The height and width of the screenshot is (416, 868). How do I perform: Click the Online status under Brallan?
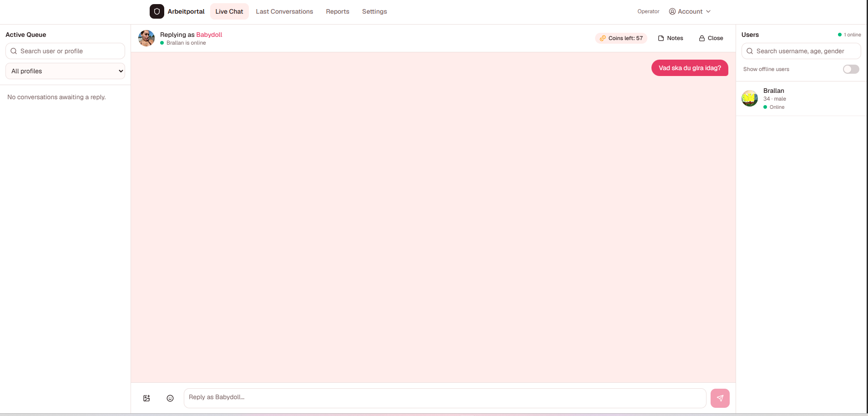pos(774,107)
